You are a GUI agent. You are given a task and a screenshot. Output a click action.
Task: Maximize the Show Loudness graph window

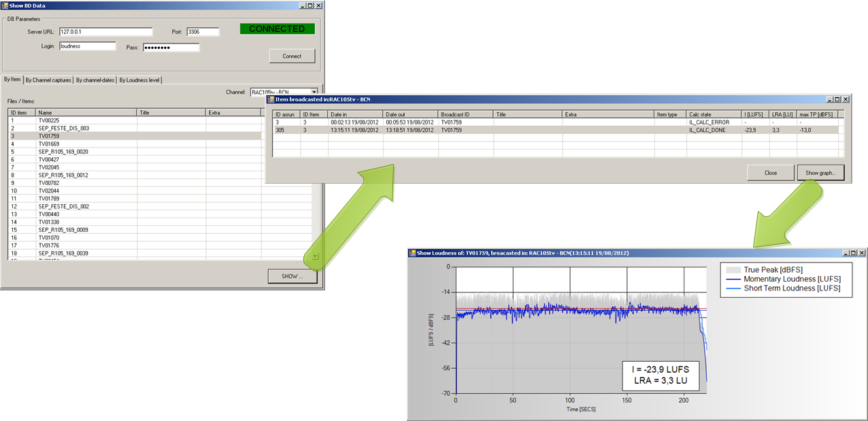point(854,253)
